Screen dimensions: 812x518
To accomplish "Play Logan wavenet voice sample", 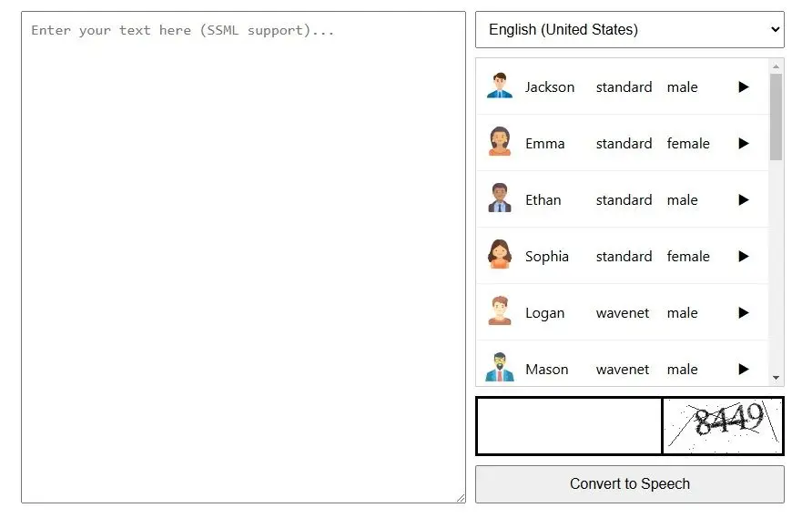I will tap(744, 313).
